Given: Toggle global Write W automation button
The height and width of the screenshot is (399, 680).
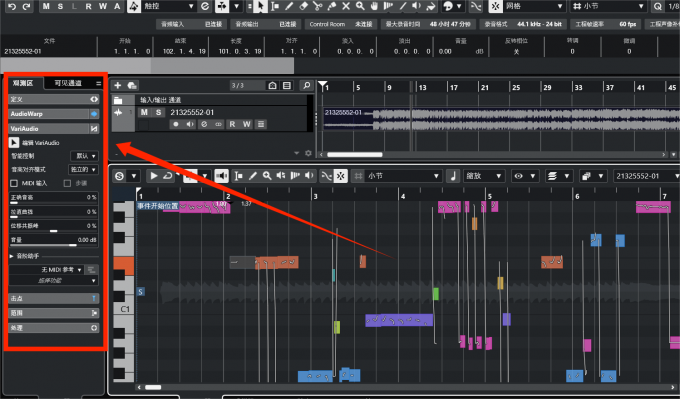Looking at the screenshot, I should click(103, 6).
